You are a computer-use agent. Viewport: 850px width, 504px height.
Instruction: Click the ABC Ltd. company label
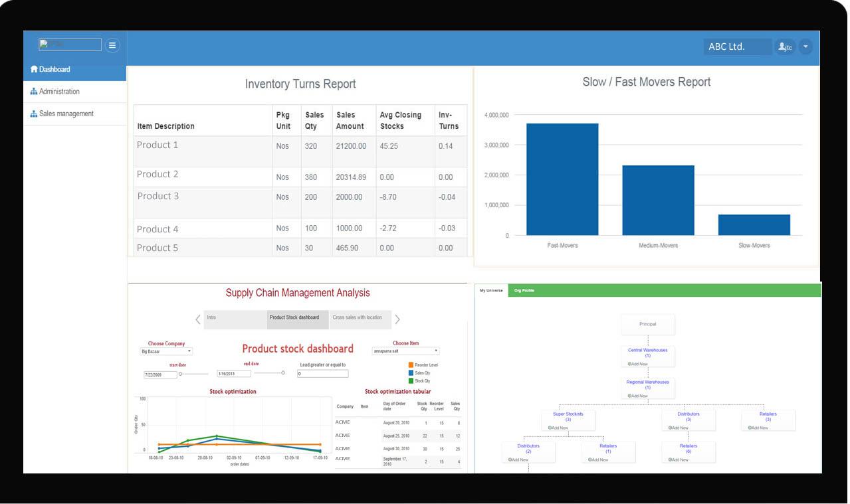point(738,46)
